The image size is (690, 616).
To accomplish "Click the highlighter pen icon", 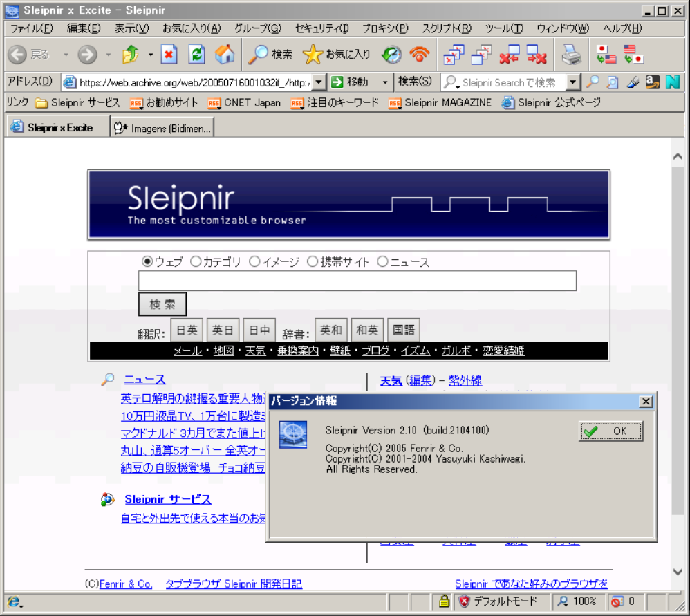I will tap(633, 82).
